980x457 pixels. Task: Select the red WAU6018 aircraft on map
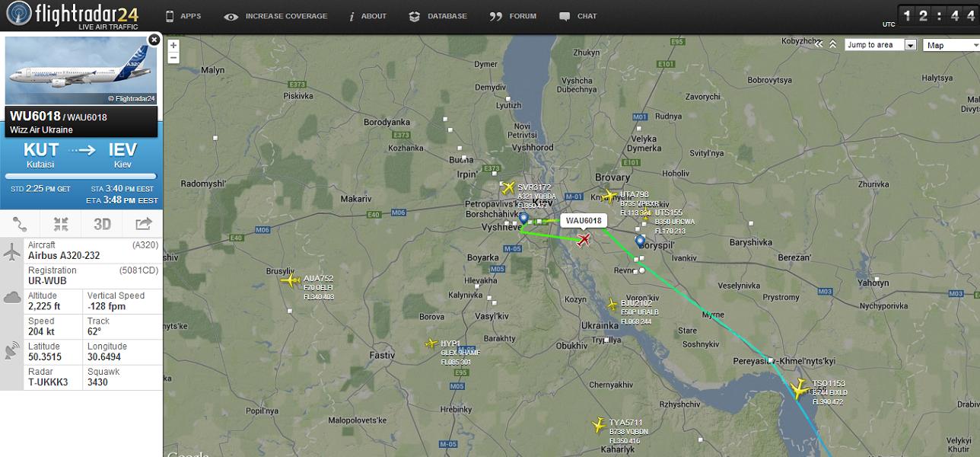584,241
